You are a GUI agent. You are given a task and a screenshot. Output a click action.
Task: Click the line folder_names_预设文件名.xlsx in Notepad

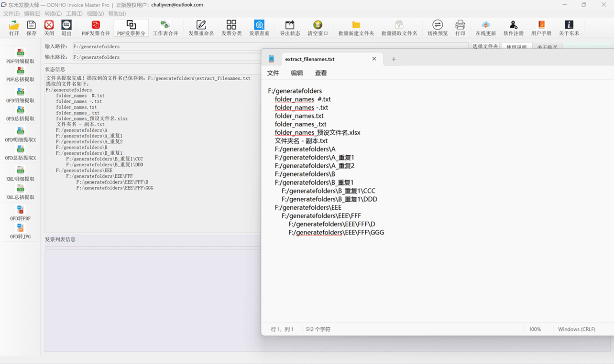coord(318,132)
